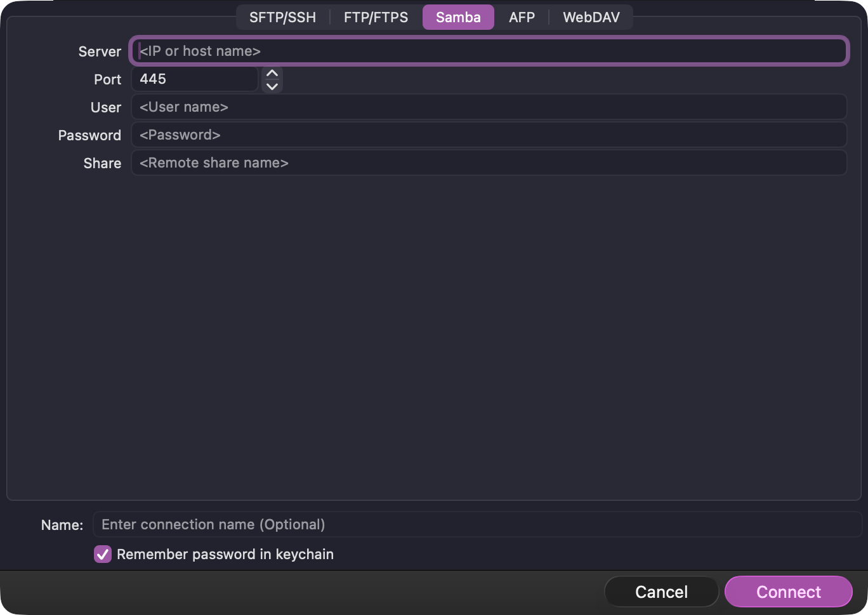Switch to the FTP/FTPS tab
The image size is (868, 615).
coord(375,17)
